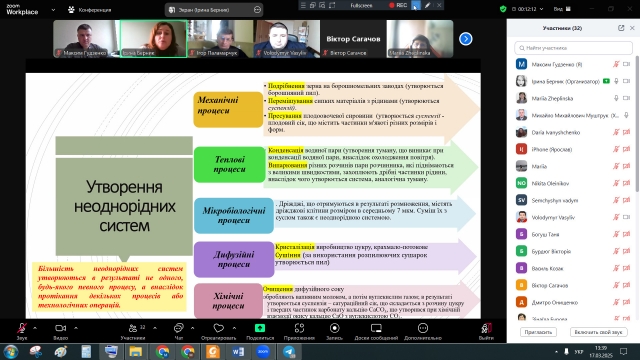Open Calculator icon in taskbar
This screenshot has height=360, width=640.
(86, 351)
